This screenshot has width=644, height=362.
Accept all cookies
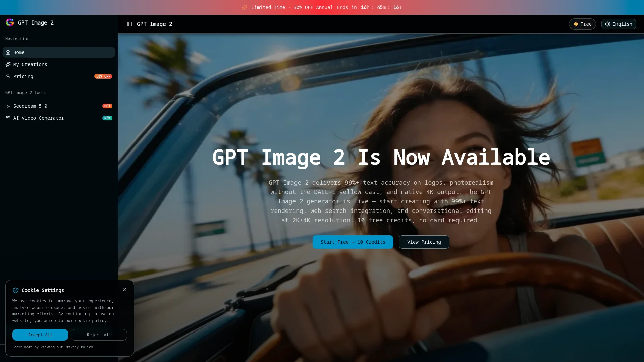pos(40,335)
